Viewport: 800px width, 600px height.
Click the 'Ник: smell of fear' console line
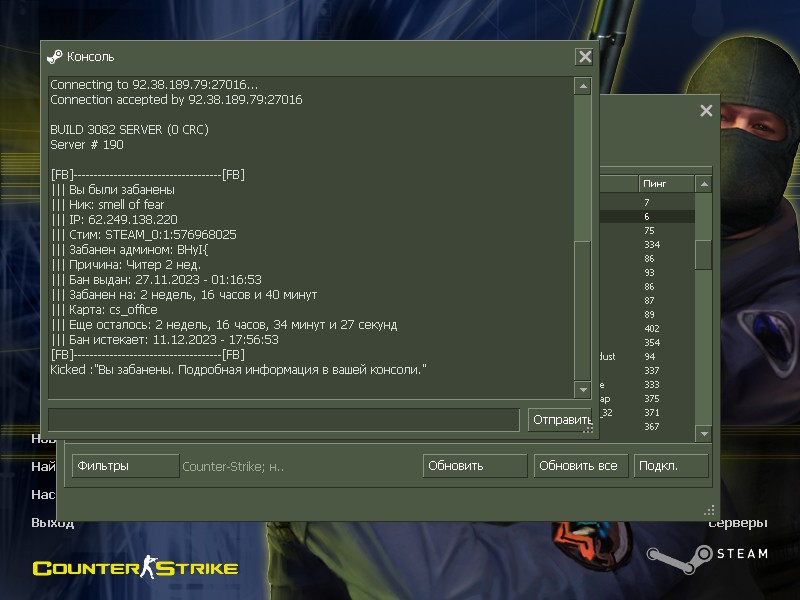tap(108, 205)
